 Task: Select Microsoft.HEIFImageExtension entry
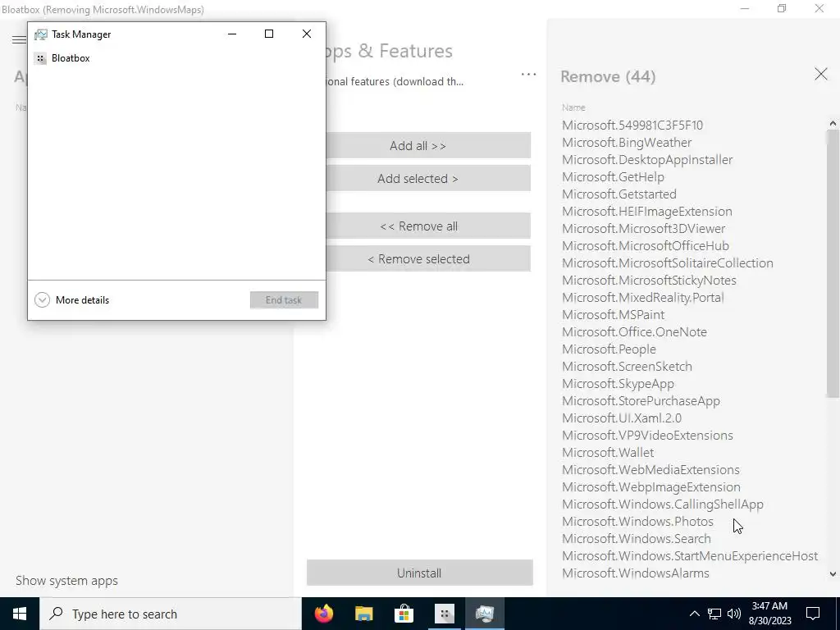click(x=647, y=211)
